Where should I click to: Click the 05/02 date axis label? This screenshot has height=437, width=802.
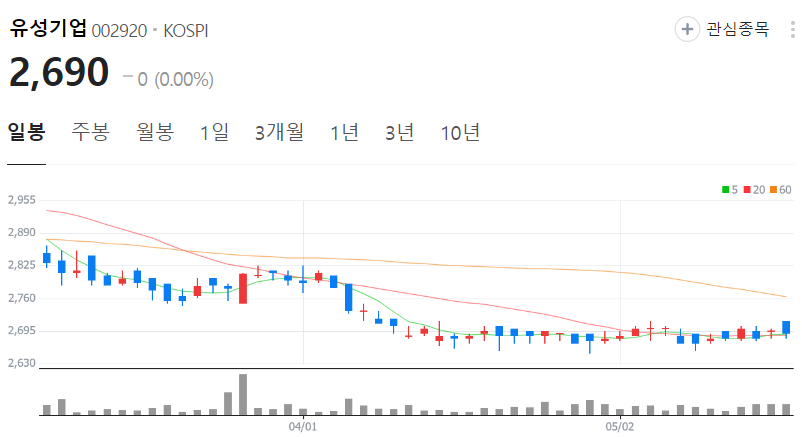point(620,426)
